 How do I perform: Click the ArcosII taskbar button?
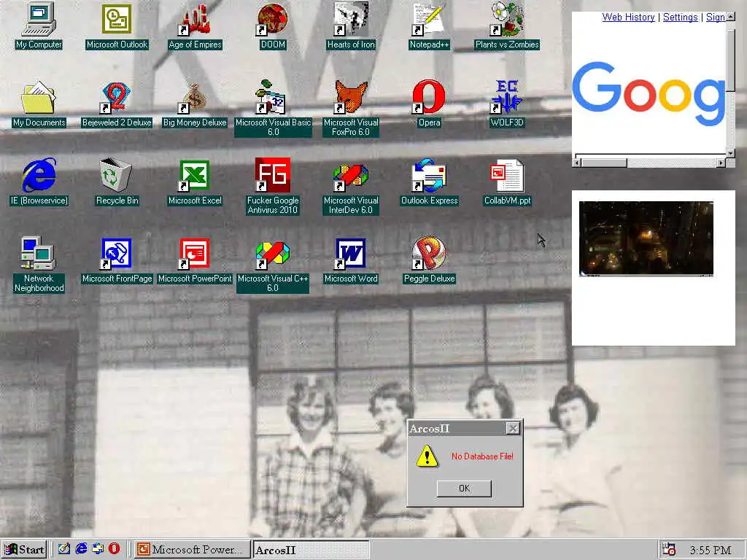(x=311, y=550)
